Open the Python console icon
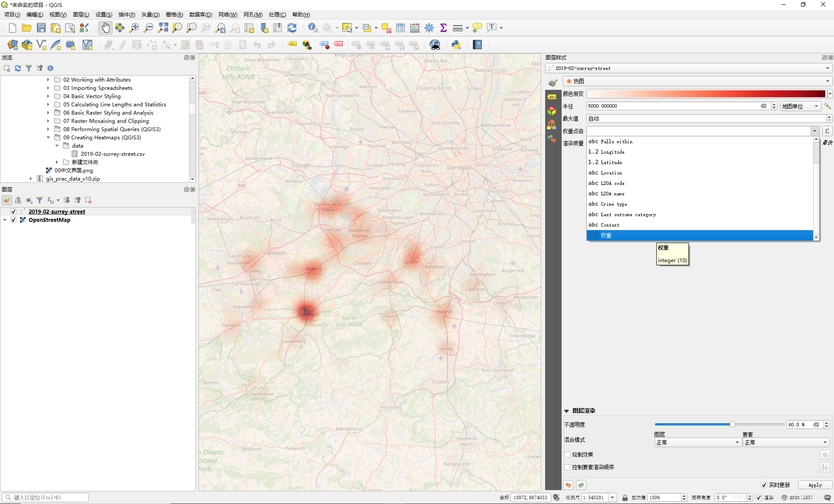This screenshot has width=834, height=504. (x=456, y=45)
